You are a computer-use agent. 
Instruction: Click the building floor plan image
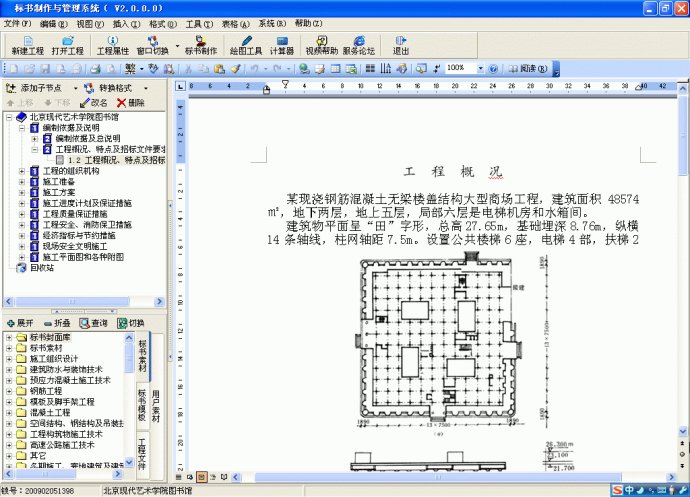click(x=439, y=338)
